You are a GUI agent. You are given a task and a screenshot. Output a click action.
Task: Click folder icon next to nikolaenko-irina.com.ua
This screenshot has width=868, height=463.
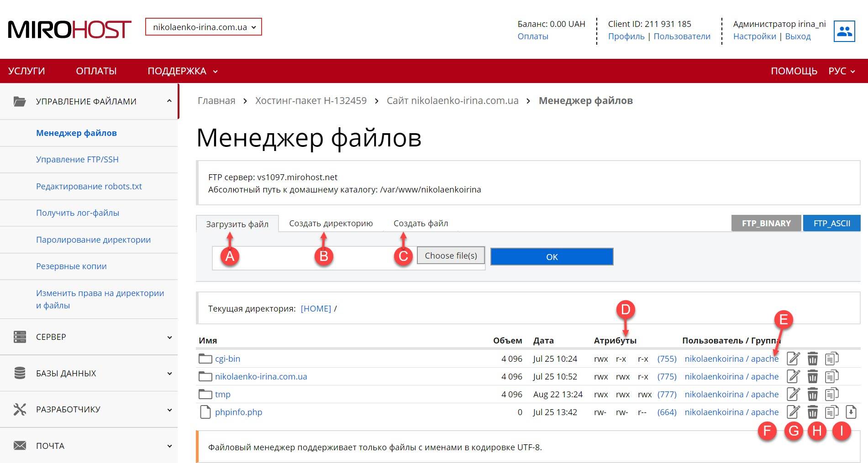[x=205, y=376]
